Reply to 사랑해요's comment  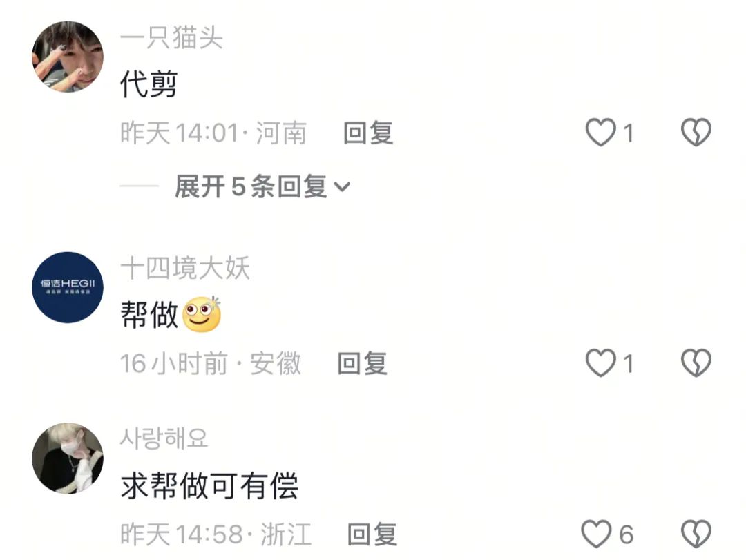(372, 534)
